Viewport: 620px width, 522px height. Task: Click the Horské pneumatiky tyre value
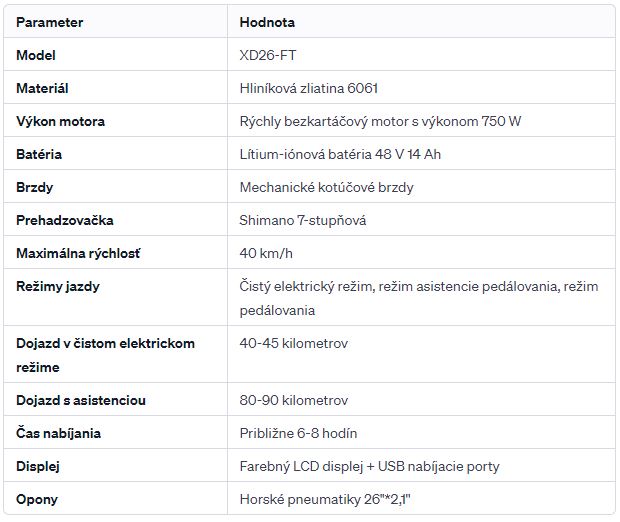tap(325, 499)
